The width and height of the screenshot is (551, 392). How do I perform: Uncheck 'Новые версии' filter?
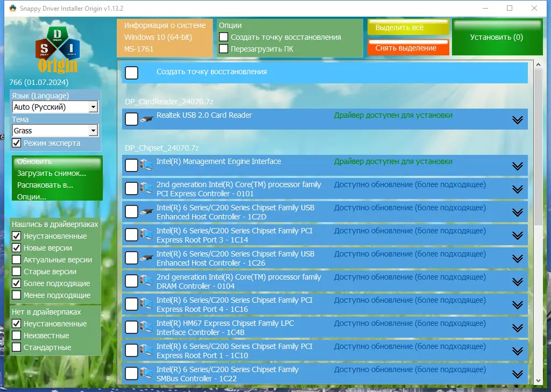(17, 248)
